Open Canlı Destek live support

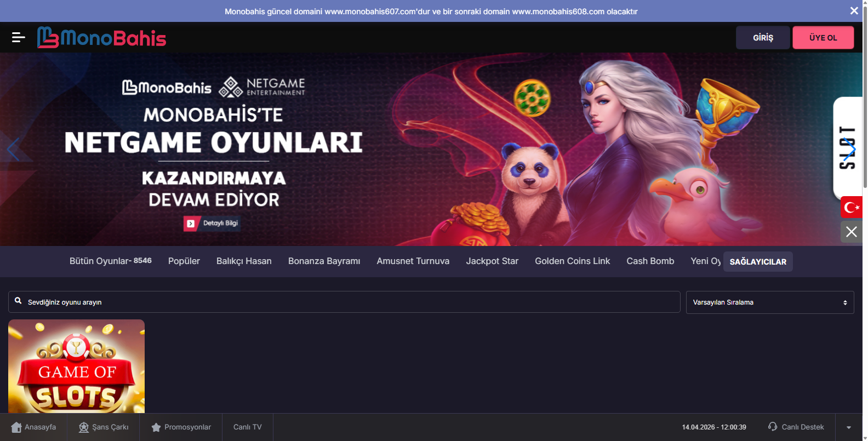click(x=796, y=427)
